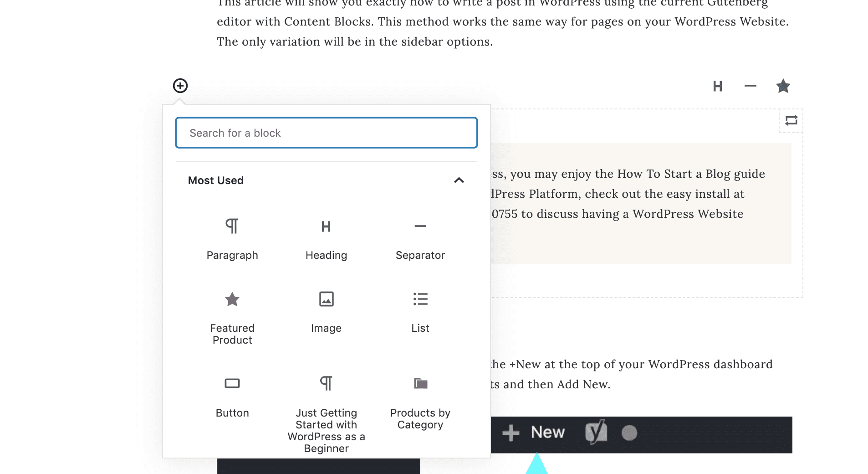Click the reusable block convert icon
The width and height of the screenshot is (868, 474).
pyautogui.click(x=791, y=120)
